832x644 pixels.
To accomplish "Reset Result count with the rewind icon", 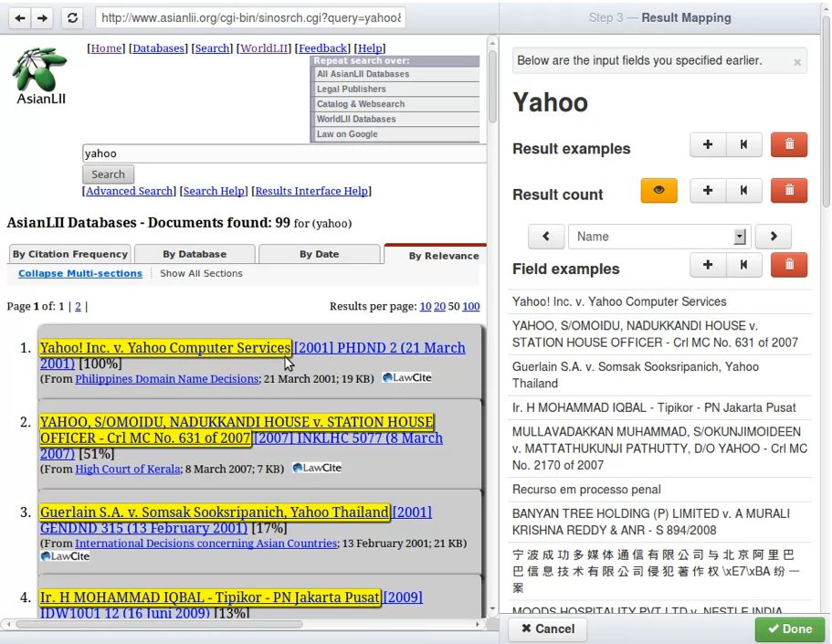I will tap(744, 191).
